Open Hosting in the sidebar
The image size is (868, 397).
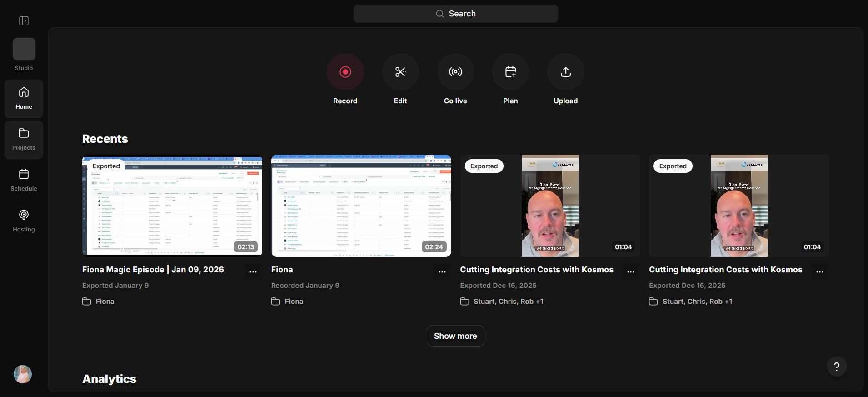[24, 221]
